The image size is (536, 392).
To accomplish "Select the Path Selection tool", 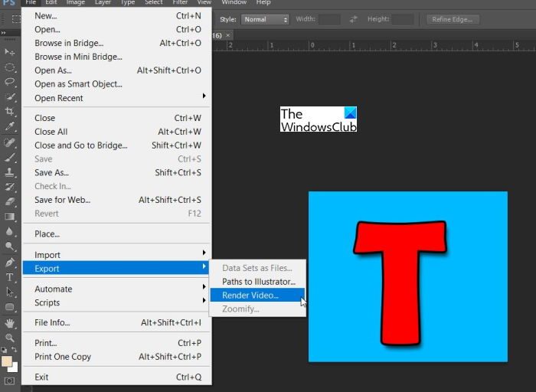I will click(x=9, y=292).
